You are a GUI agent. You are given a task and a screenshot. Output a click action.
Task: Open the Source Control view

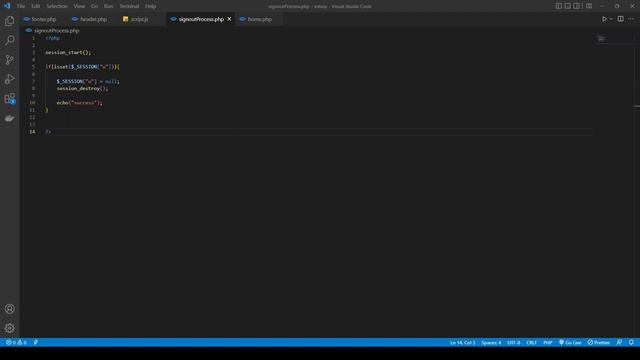(9, 60)
